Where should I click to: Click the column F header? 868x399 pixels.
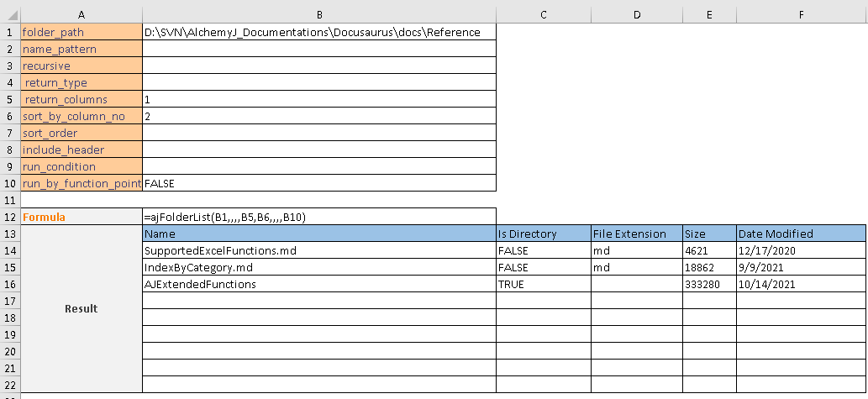pyautogui.click(x=802, y=14)
